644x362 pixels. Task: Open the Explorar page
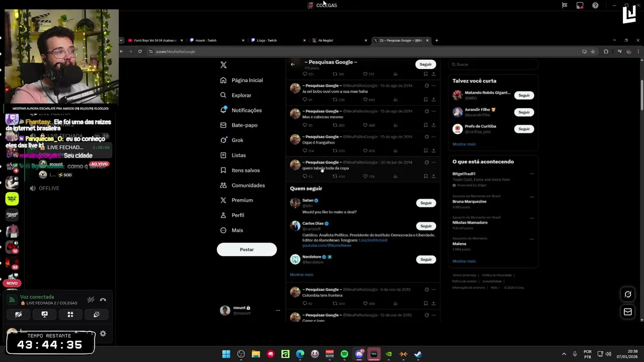[x=235, y=95]
